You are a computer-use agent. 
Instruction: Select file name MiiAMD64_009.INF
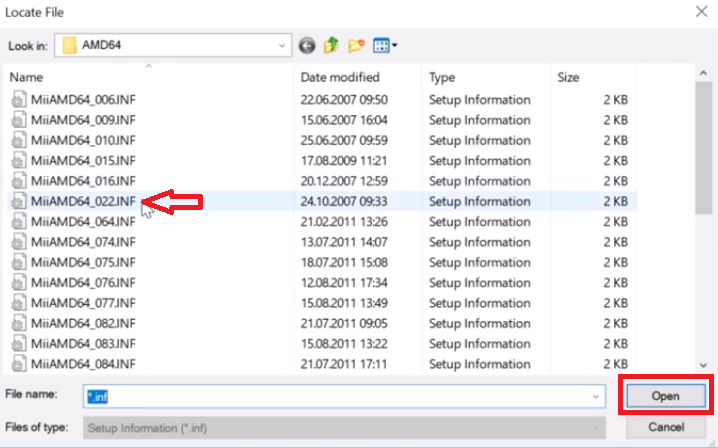click(x=83, y=120)
